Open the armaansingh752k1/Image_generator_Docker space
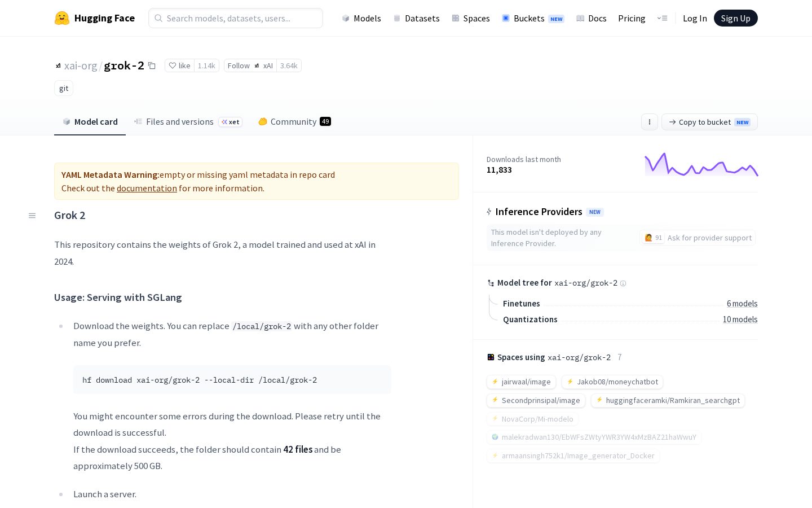 coord(573,456)
